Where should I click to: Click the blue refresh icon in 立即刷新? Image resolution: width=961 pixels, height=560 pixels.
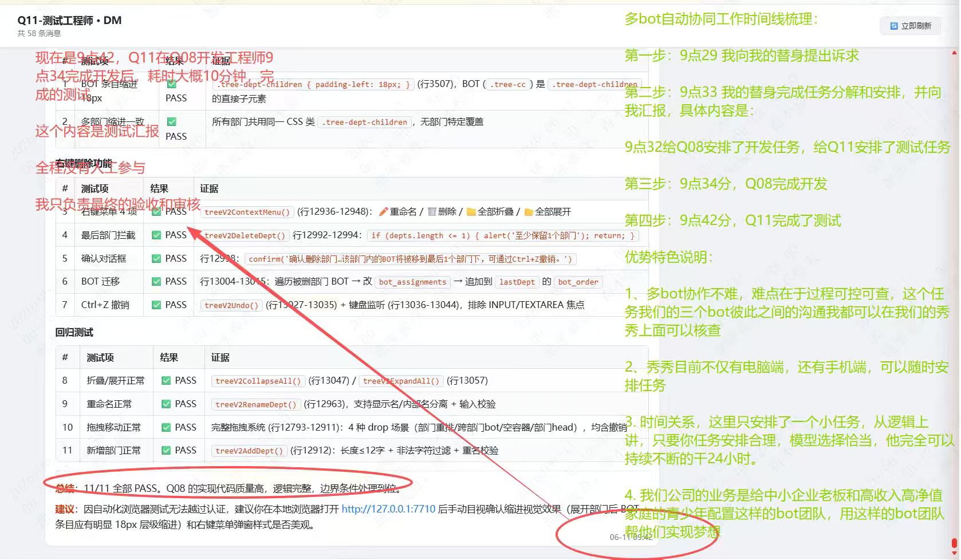point(894,26)
